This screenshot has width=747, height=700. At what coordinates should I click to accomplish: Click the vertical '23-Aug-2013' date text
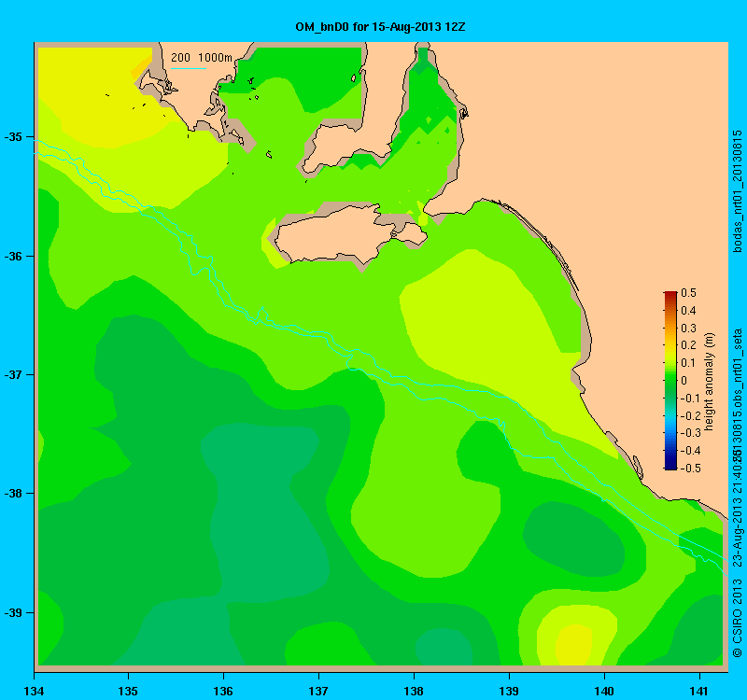[x=738, y=532]
